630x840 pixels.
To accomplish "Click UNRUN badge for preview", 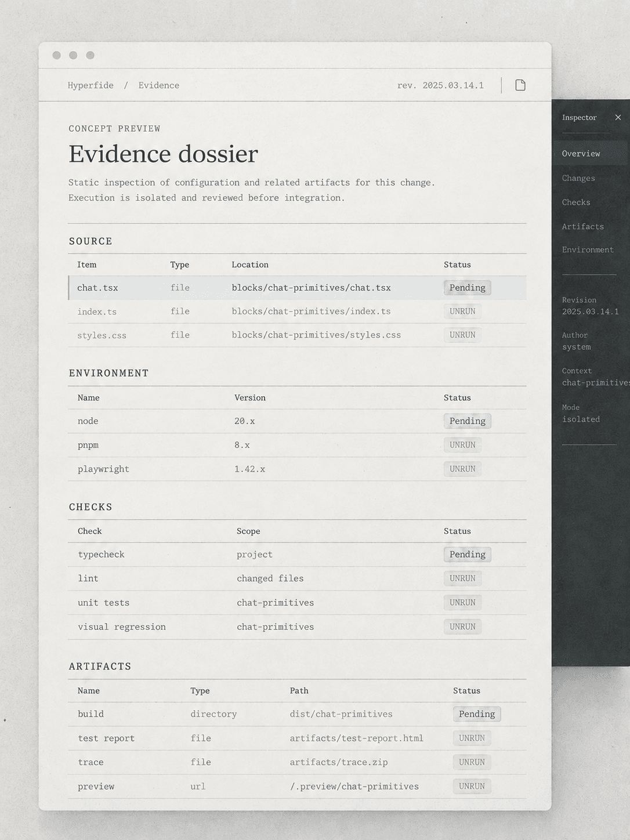I will click(x=472, y=786).
